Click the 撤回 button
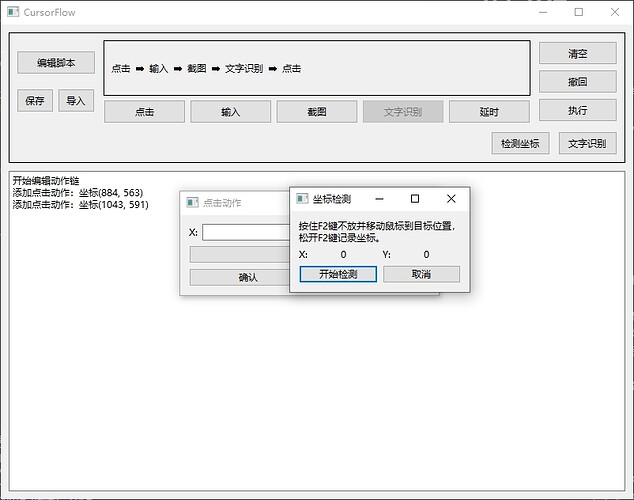634x500 pixels. pos(577,82)
